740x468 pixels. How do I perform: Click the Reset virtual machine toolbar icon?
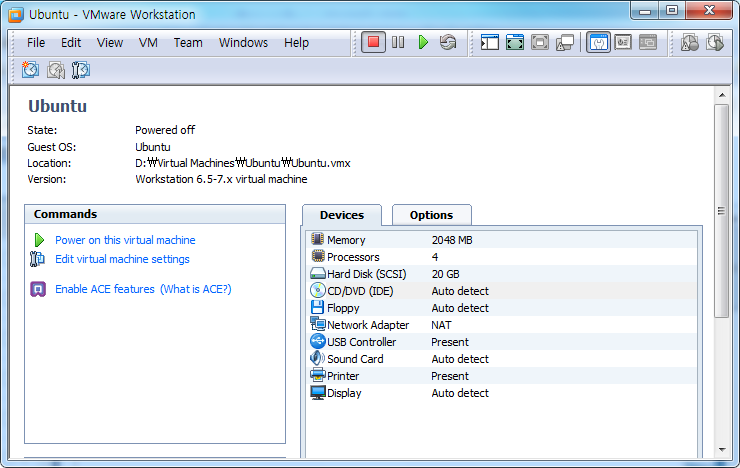[448, 42]
